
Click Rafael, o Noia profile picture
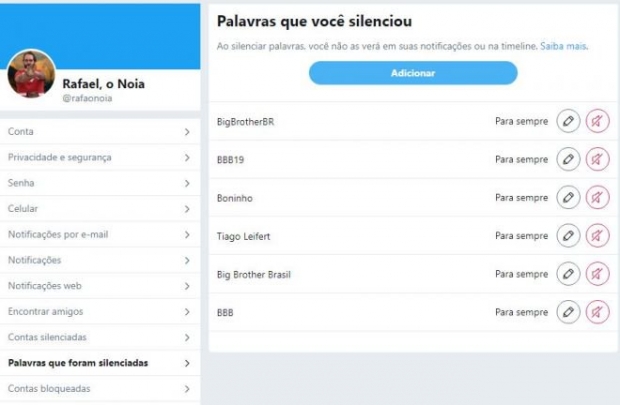(32, 74)
